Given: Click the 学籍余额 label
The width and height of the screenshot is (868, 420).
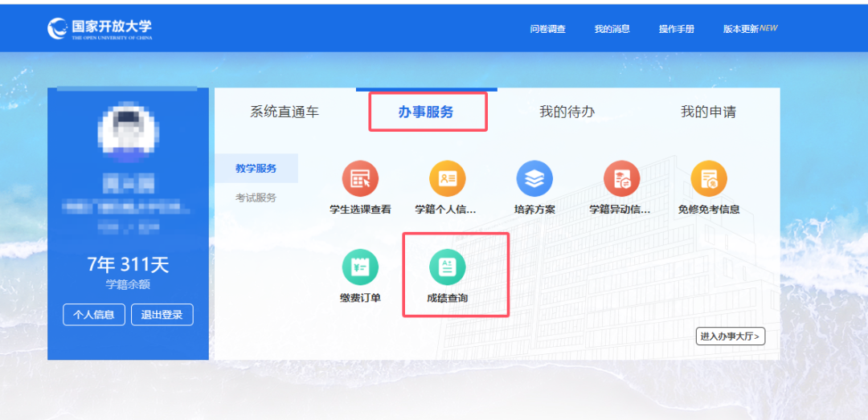Looking at the screenshot, I should point(128,285).
